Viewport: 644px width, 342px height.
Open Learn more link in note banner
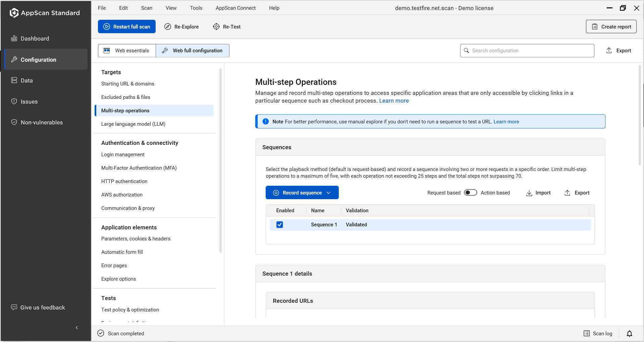pos(506,122)
